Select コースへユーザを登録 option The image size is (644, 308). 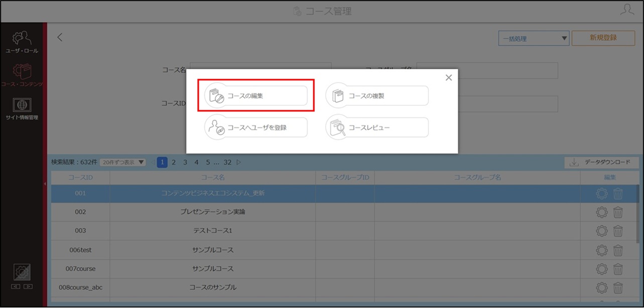pos(256,127)
